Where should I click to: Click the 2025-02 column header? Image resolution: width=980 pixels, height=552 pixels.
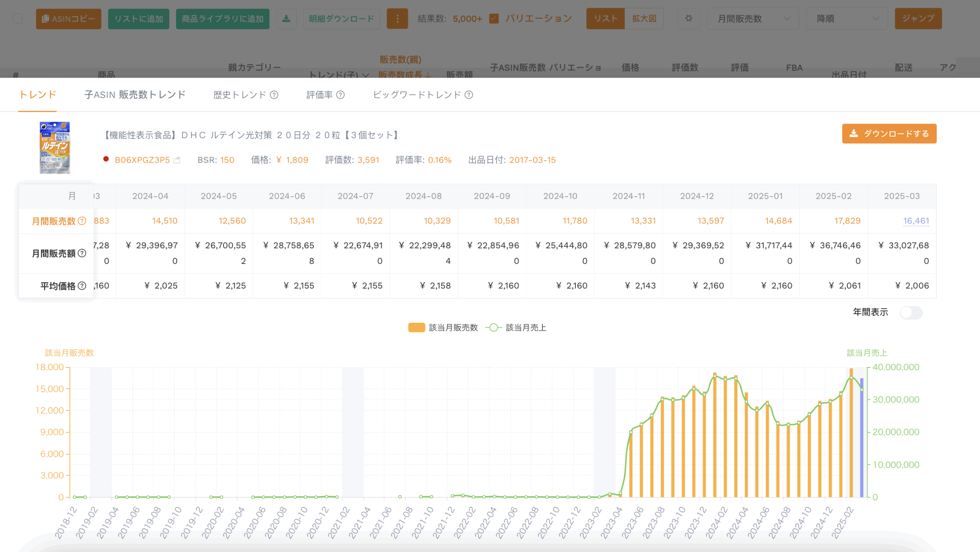pyautogui.click(x=833, y=196)
